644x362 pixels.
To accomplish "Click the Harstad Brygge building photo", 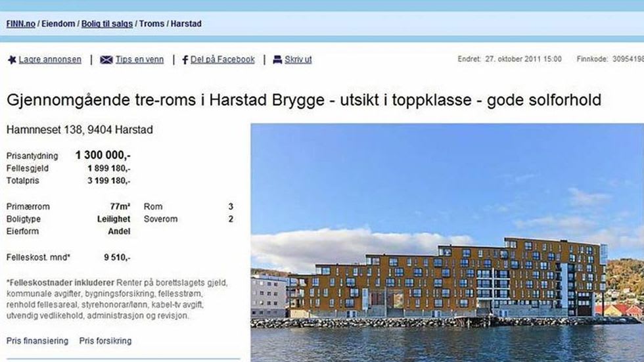I will 448,242.
